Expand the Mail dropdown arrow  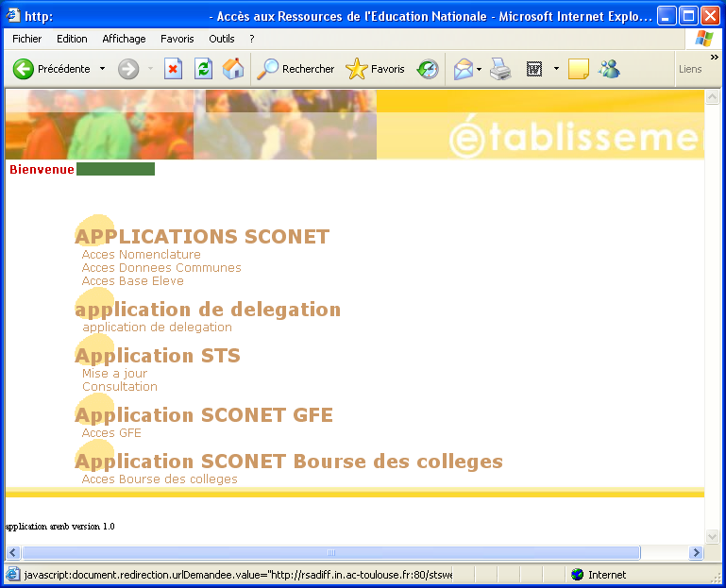480,70
